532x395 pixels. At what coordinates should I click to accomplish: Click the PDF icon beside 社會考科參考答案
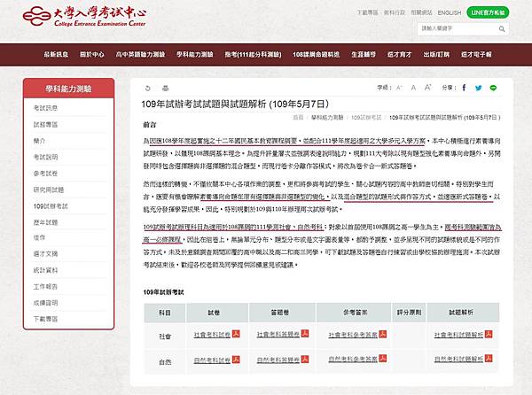coord(383,334)
